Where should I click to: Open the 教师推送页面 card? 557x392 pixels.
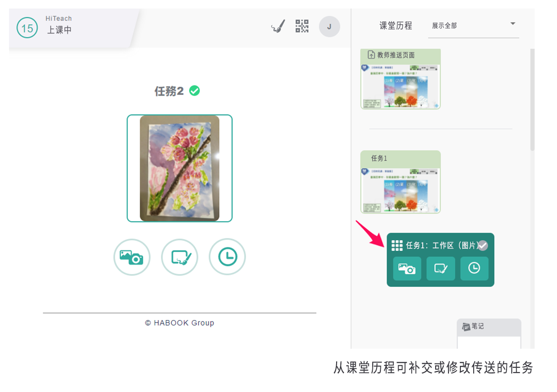coord(400,79)
